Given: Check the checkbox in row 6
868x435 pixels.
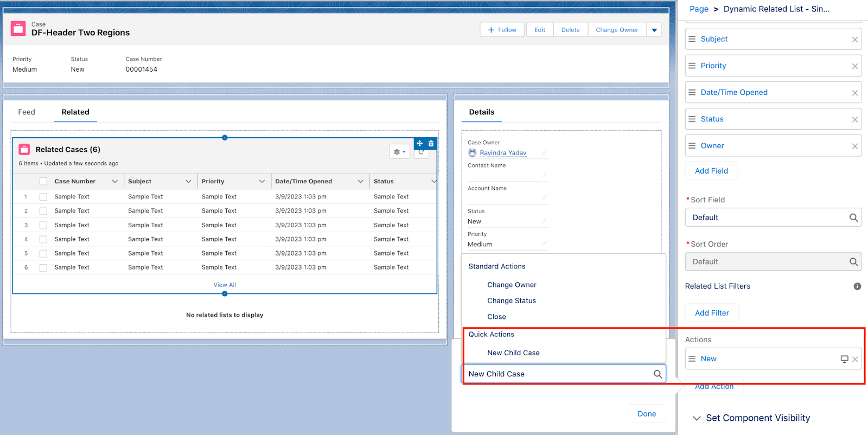Looking at the screenshot, I should point(43,267).
